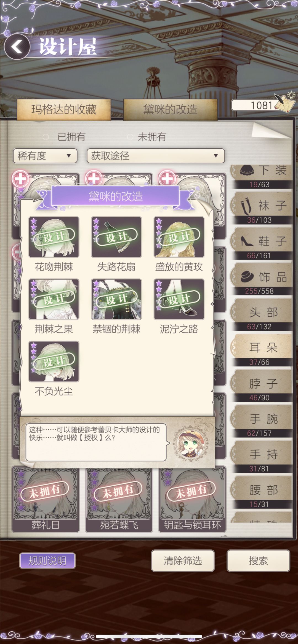Open the 泥泞之路 shoes design icon
This screenshot has height=644, width=298.
[179, 299]
